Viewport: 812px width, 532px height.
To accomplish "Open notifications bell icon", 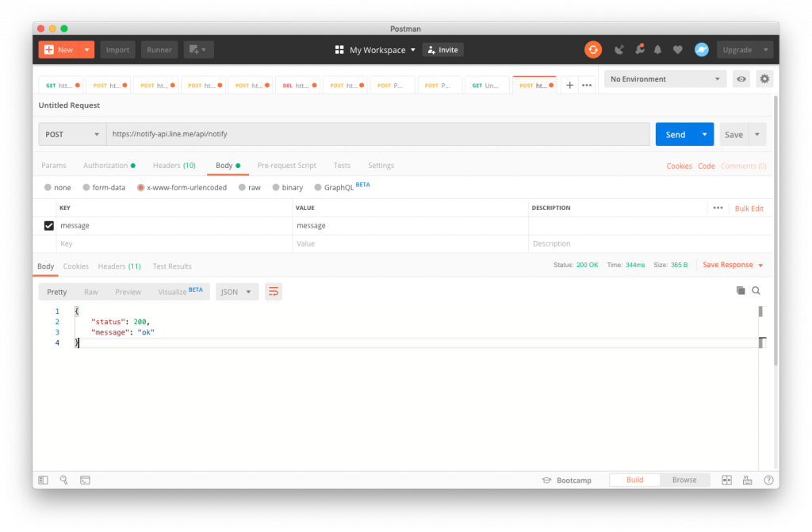I will [x=657, y=50].
